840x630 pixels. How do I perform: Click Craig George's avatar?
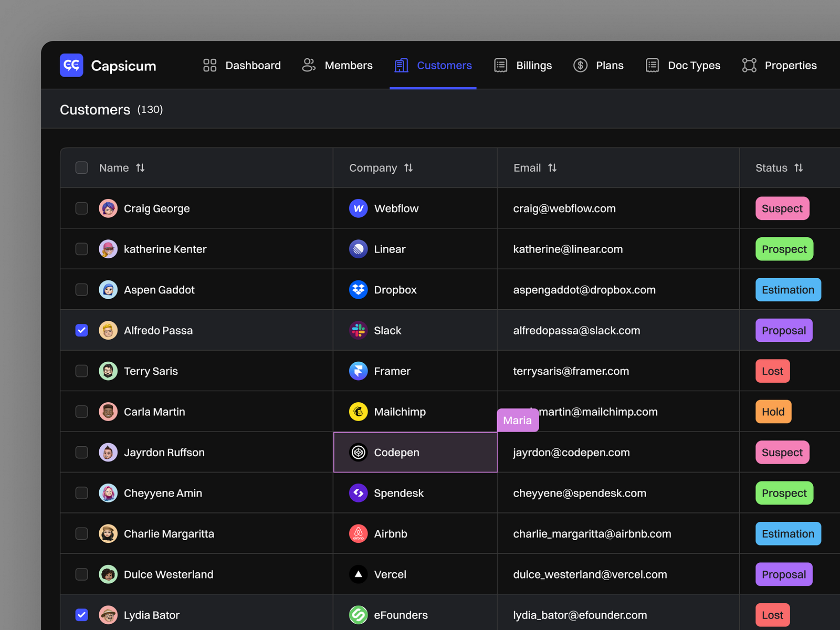click(x=108, y=208)
